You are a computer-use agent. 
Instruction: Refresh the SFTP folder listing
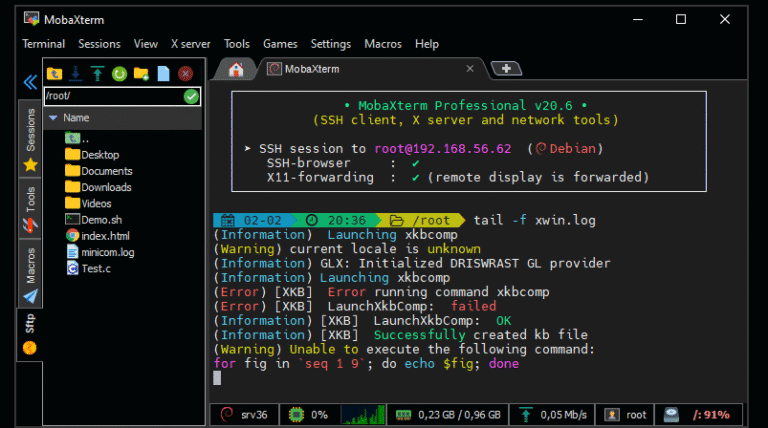119,73
